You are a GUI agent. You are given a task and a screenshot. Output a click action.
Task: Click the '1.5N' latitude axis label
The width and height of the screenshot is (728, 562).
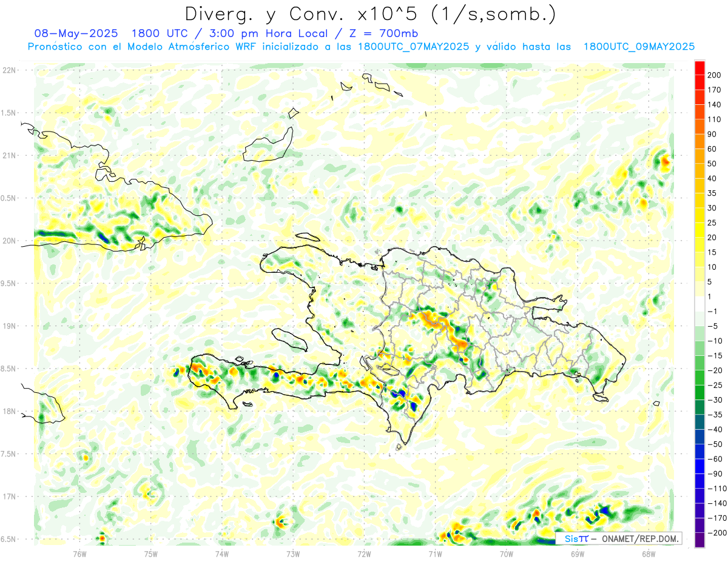[8, 113]
